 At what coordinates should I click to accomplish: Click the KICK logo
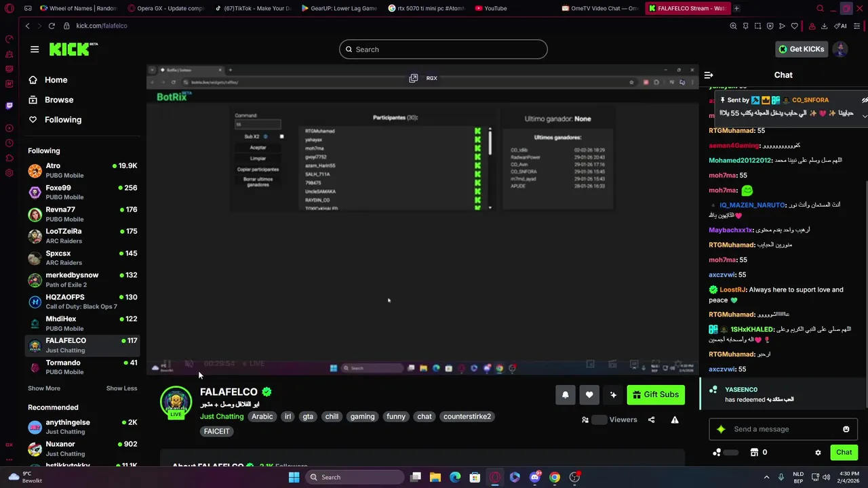pyautogui.click(x=73, y=49)
